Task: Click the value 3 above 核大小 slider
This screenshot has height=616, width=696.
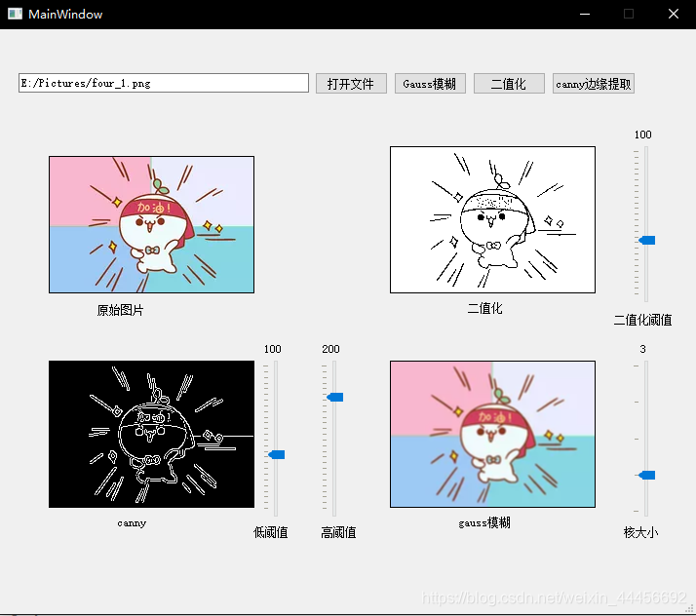Action: coord(642,349)
